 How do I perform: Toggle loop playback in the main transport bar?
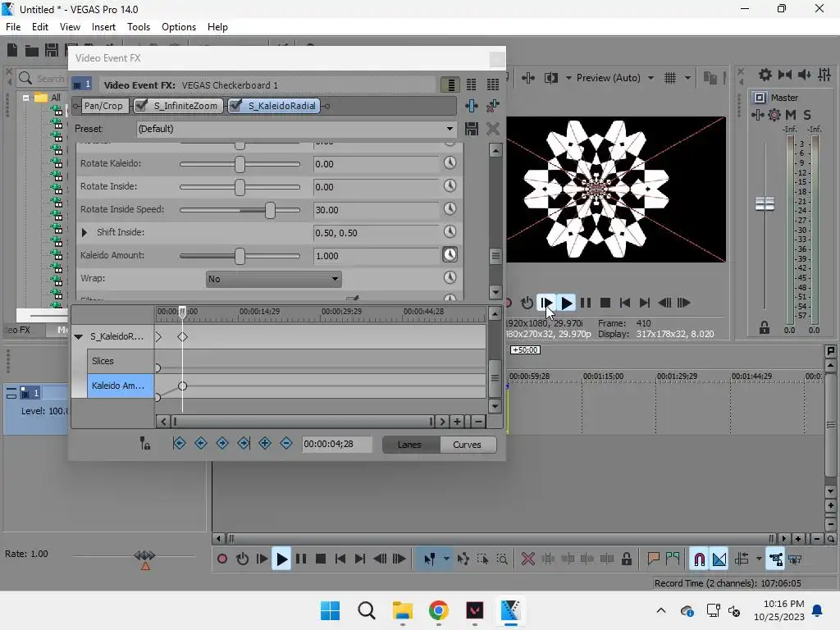242,559
